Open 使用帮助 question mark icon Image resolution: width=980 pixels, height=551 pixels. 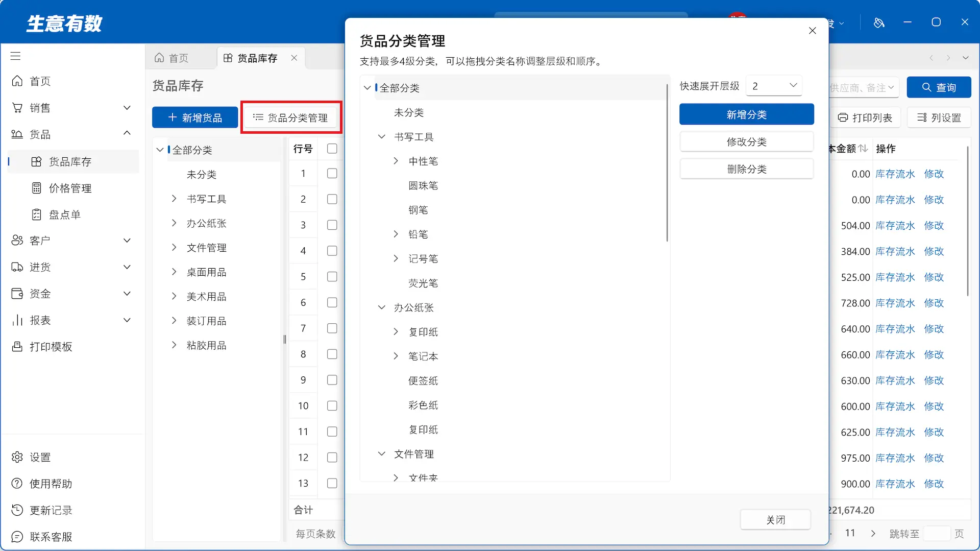(x=17, y=484)
